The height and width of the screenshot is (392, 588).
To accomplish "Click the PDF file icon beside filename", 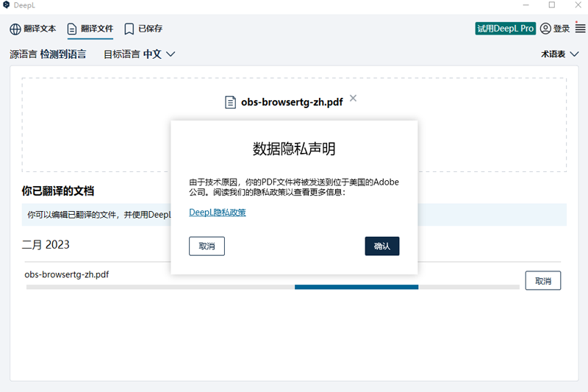I will [x=231, y=102].
